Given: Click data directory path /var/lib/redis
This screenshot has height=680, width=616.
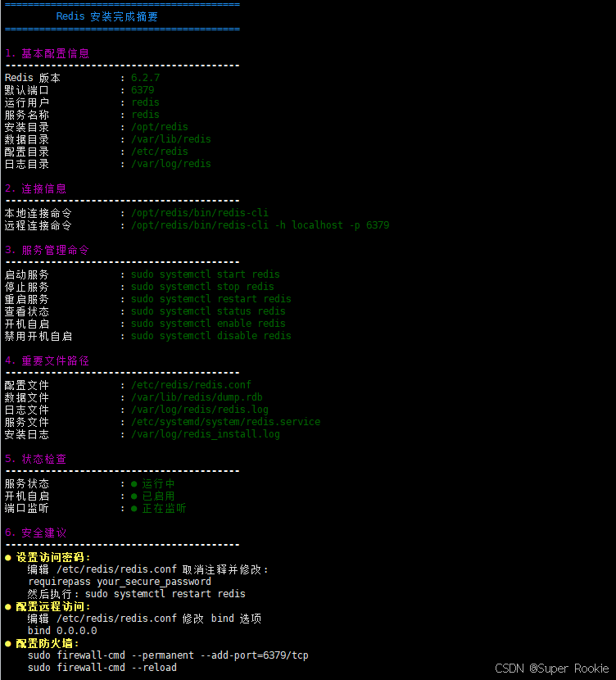Looking at the screenshot, I should pyautogui.click(x=171, y=139).
